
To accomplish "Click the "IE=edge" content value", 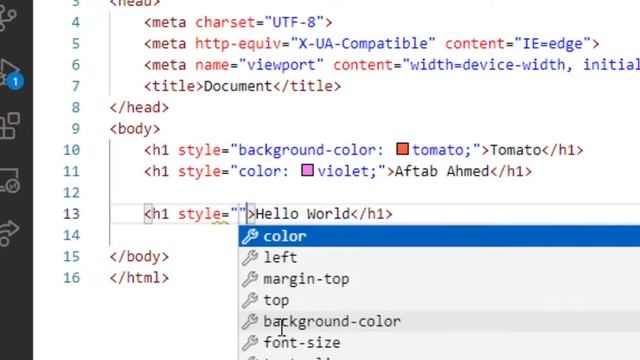I will (x=553, y=43).
